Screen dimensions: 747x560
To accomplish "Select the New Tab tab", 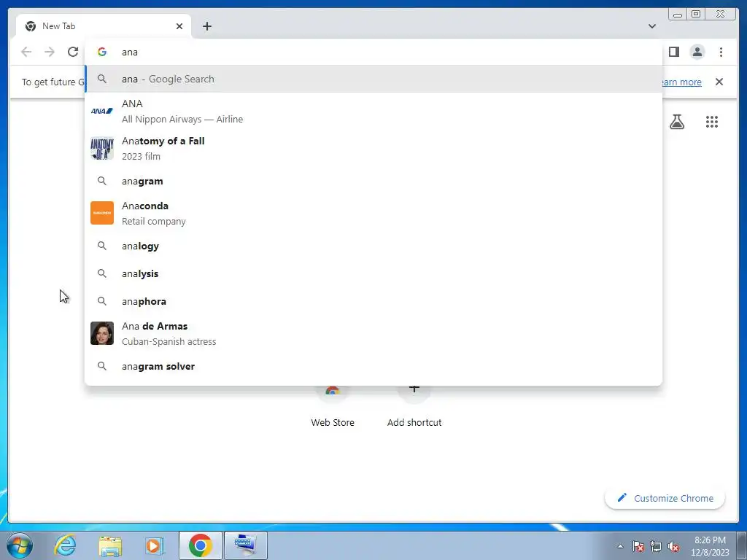I will 104,26.
